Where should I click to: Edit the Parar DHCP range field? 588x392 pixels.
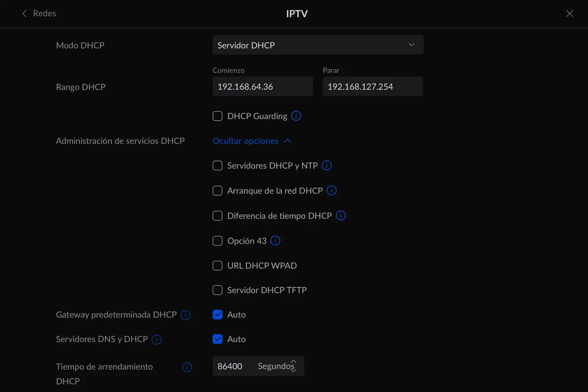373,87
